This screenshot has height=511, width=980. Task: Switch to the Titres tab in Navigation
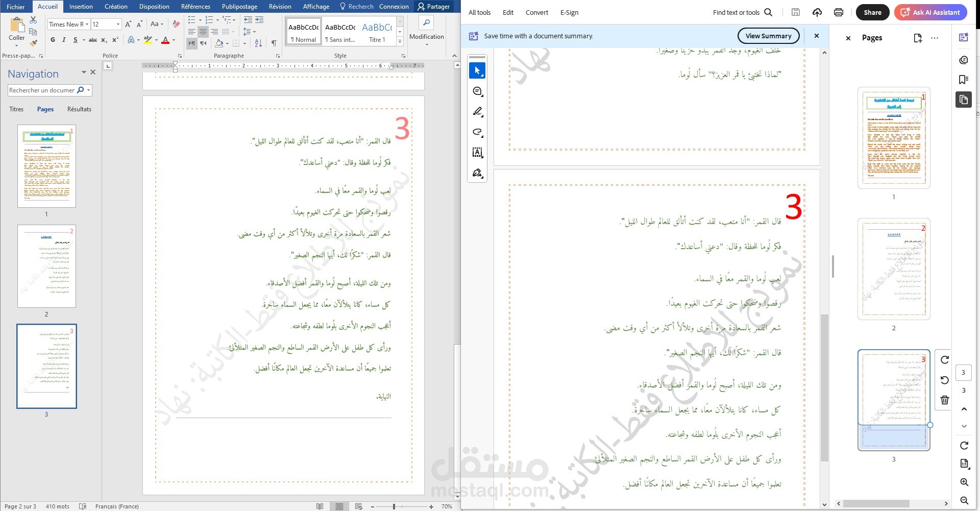[16, 109]
